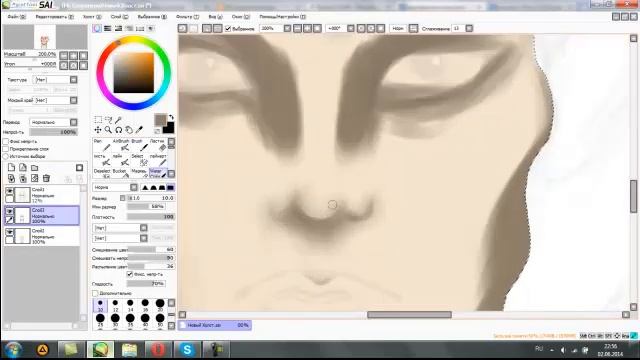Uncheck the brush Фикс. непр-ть checkbox
640x360 pixels.
(x=130, y=274)
